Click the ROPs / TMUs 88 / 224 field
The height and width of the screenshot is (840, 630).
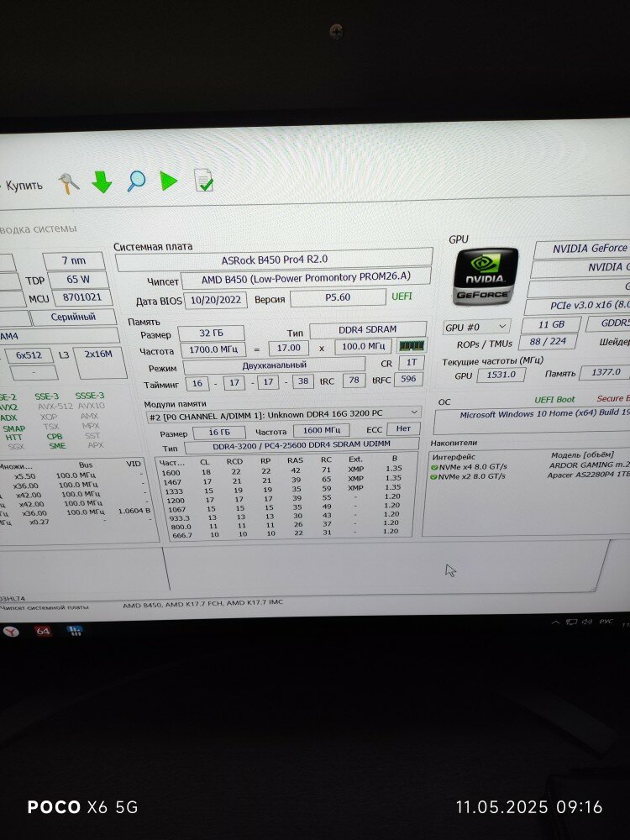548,341
